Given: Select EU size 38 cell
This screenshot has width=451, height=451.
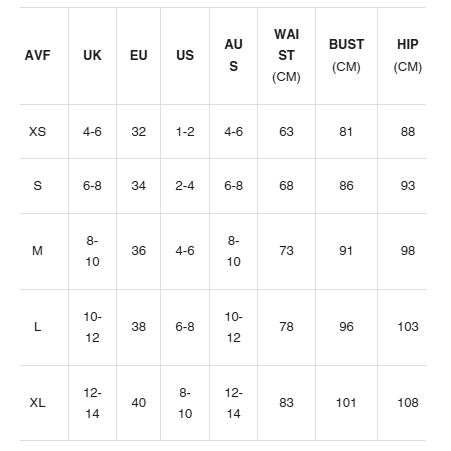Looking at the screenshot, I should [138, 327].
